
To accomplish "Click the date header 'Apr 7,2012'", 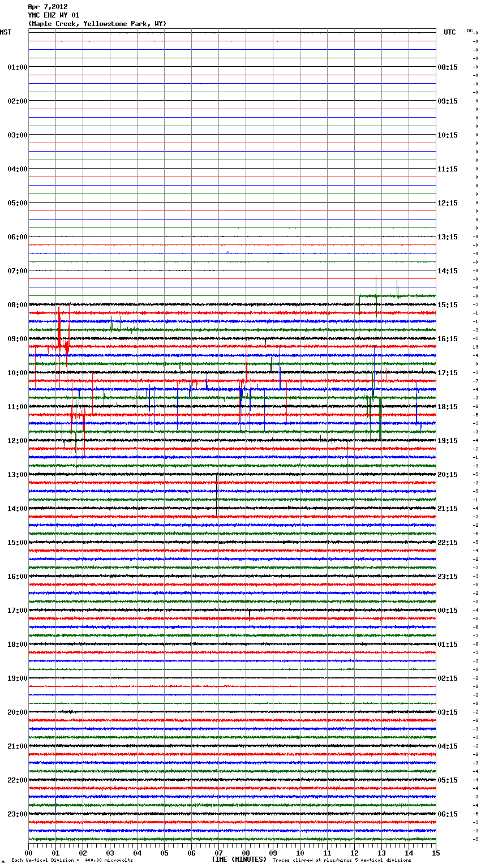I will (48, 7).
